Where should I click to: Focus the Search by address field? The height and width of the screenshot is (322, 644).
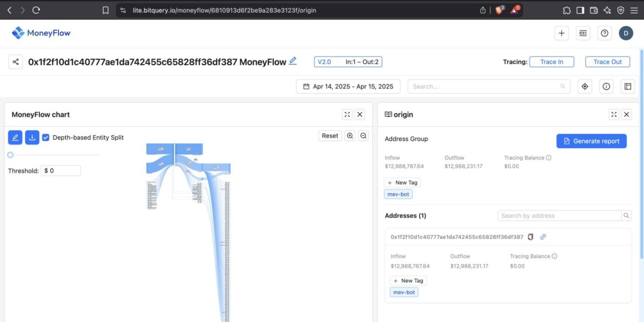click(559, 216)
